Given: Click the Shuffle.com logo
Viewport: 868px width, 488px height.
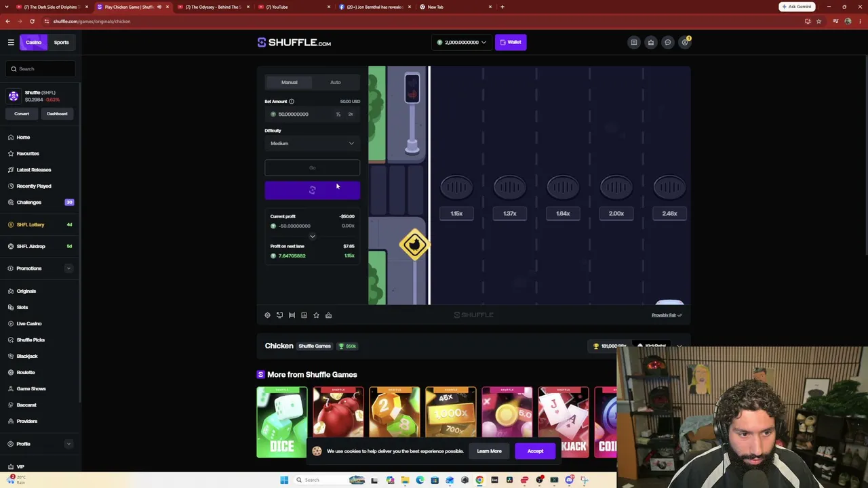Looking at the screenshot, I should (294, 43).
